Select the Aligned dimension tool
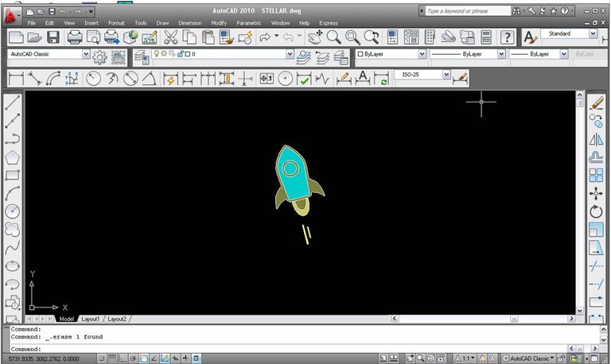 tap(35, 79)
